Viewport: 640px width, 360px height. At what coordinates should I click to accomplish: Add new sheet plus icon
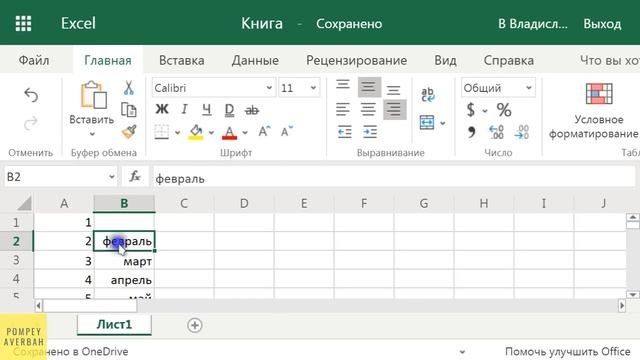195,325
